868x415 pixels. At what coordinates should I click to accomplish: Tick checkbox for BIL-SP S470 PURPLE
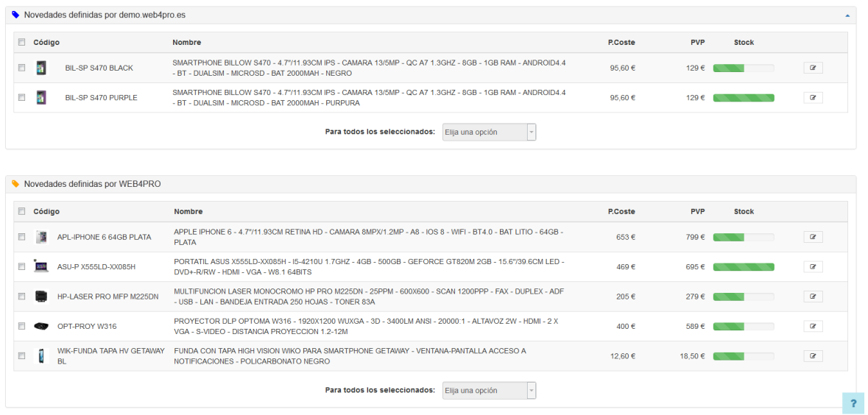pyautogui.click(x=21, y=97)
